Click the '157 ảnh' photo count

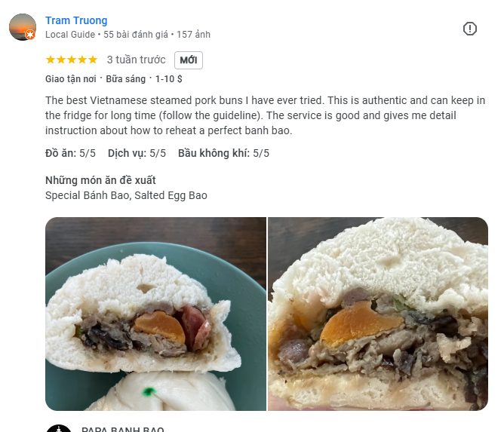point(193,35)
